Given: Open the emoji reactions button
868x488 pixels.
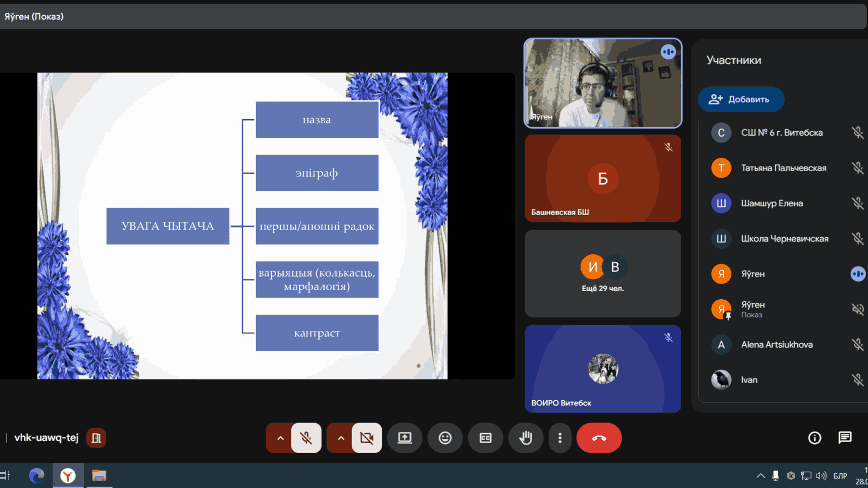Looking at the screenshot, I should (445, 438).
